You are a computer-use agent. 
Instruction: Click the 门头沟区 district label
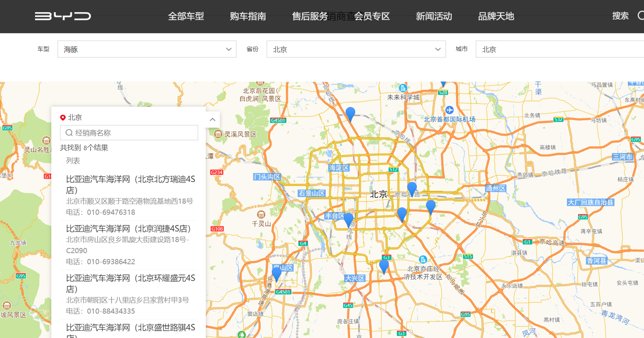point(267,177)
